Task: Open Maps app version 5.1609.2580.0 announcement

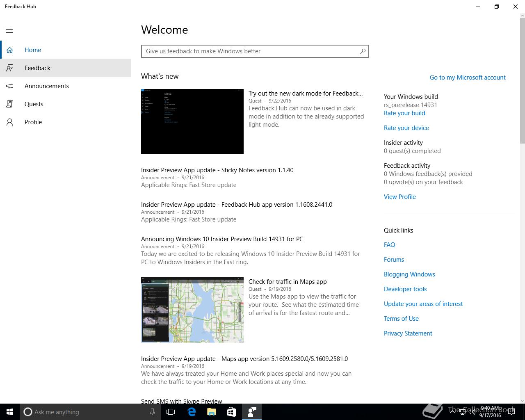Action: click(x=244, y=359)
